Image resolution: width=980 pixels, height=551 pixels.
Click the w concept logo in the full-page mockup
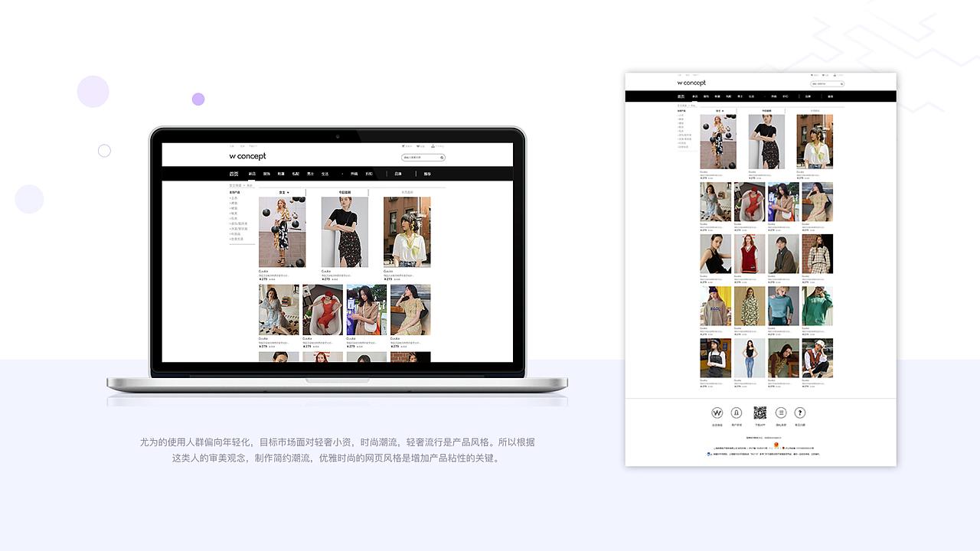[x=691, y=83]
